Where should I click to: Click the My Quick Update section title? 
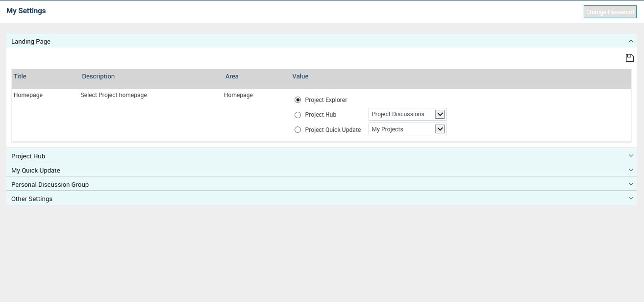36,171
